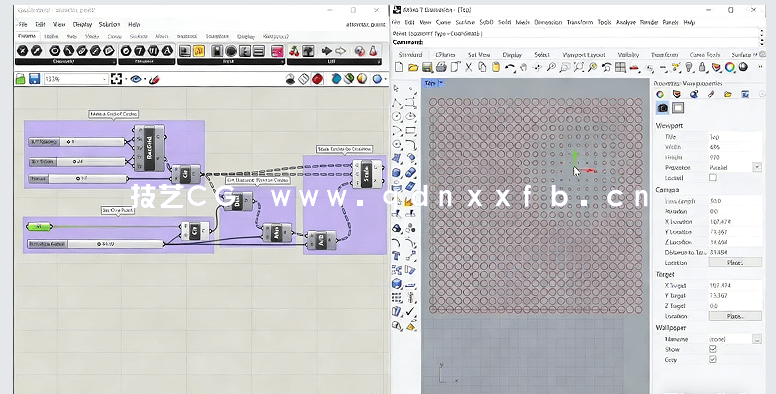Image resolution: width=776 pixels, height=394 pixels.
Task: Open file icon in Grasshopper canvas toolbar
Action: 20,79
